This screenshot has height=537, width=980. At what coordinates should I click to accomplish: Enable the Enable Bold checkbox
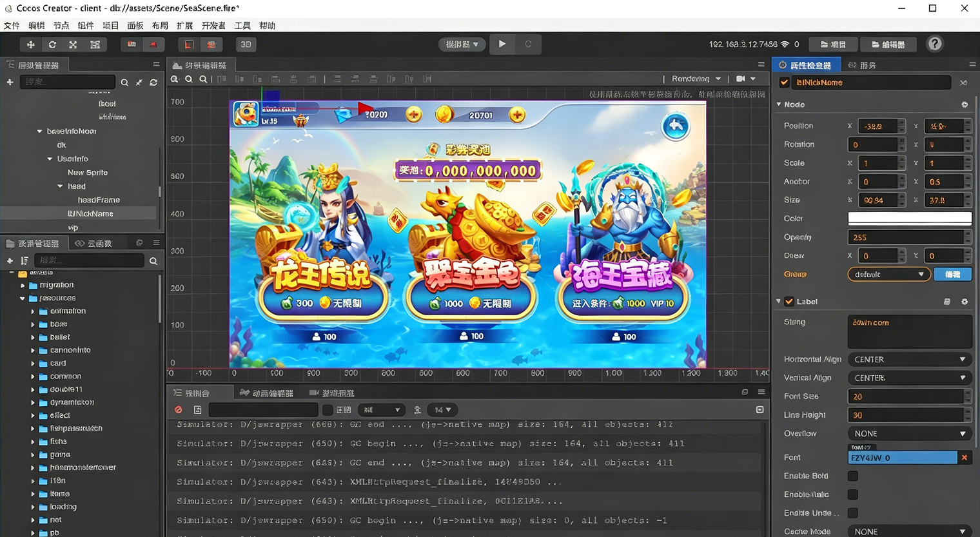pyautogui.click(x=853, y=476)
